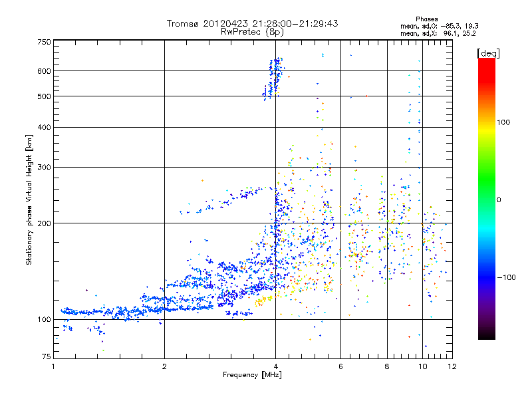This screenshot has width=532, height=399.
Task: Click the 'mean, sd,O: -85.3, 19.3' text
Action: tap(440, 26)
